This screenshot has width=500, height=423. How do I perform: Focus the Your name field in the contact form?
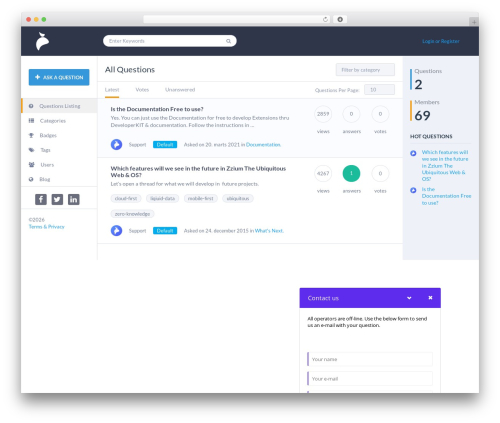(x=370, y=359)
